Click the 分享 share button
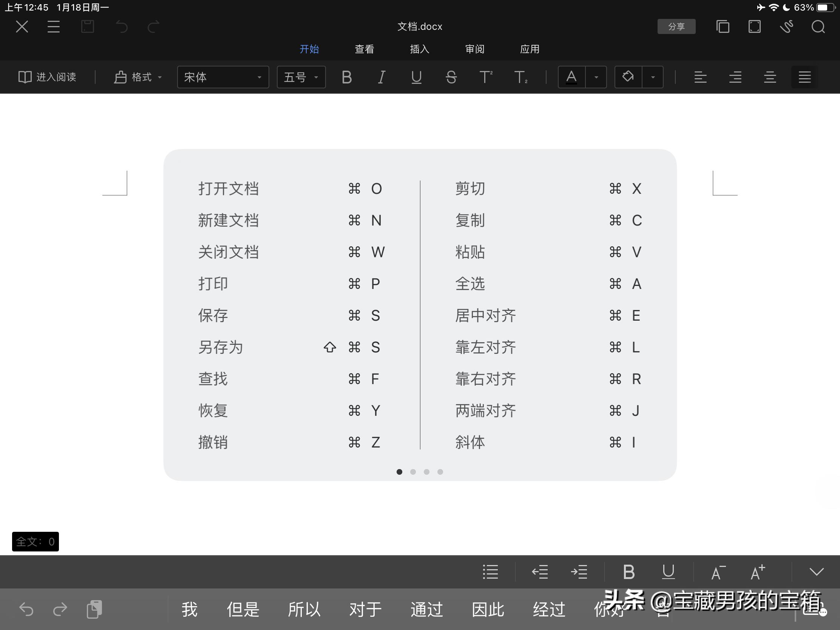The image size is (840, 630). click(x=676, y=26)
